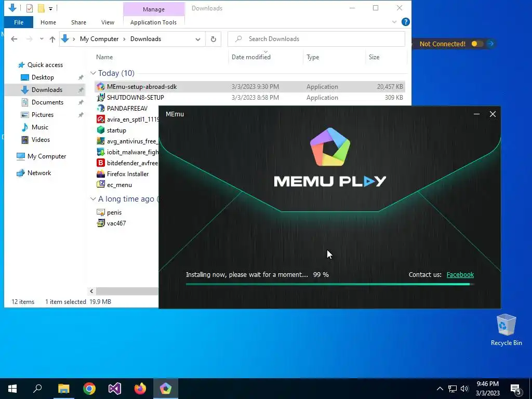Viewport: 532px width, 399px height.
Task: Click the MEmu installer taskbar icon
Action: pyautogui.click(x=166, y=389)
